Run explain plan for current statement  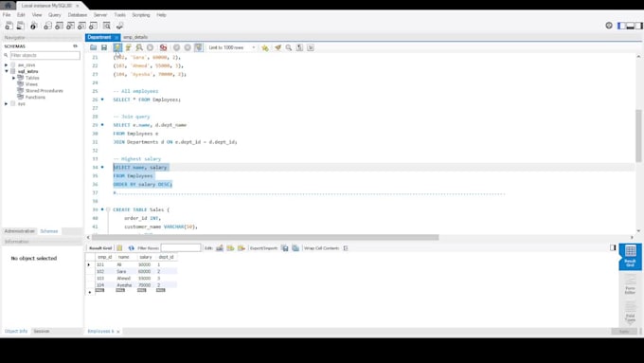(x=139, y=47)
